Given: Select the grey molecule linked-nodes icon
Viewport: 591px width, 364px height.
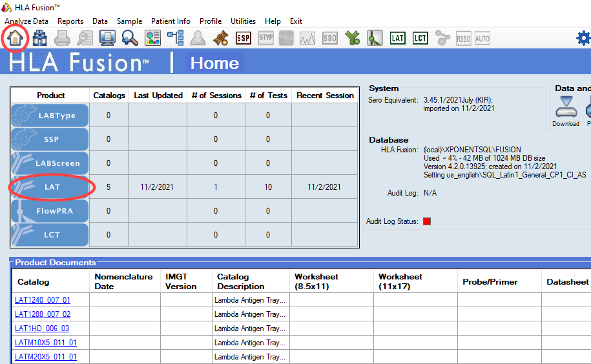Looking at the screenshot, I should click(x=442, y=38).
